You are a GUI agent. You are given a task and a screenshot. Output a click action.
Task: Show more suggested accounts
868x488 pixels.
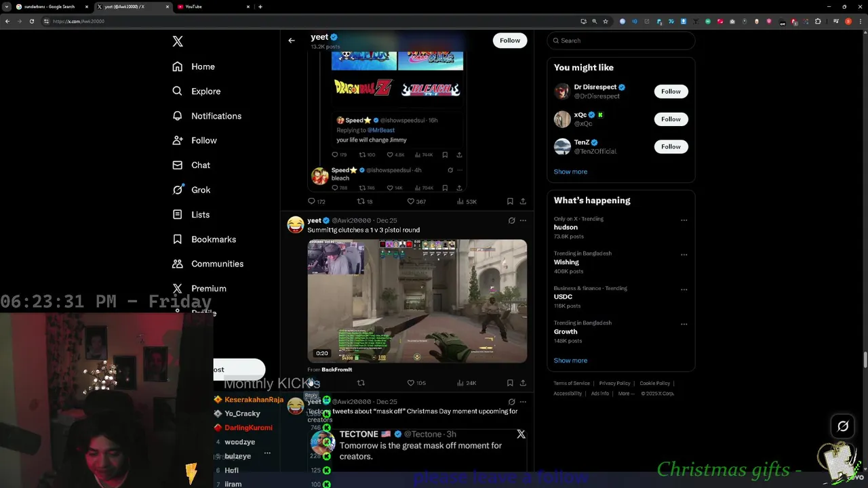point(570,171)
